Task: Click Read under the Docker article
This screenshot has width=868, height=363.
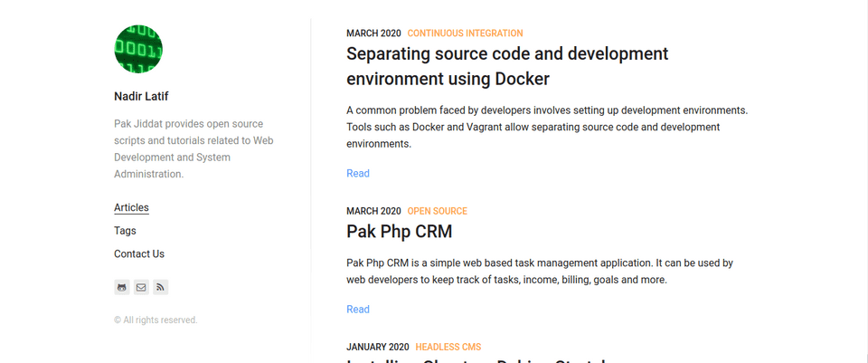Action: pyautogui.click(x=357, y=174)
